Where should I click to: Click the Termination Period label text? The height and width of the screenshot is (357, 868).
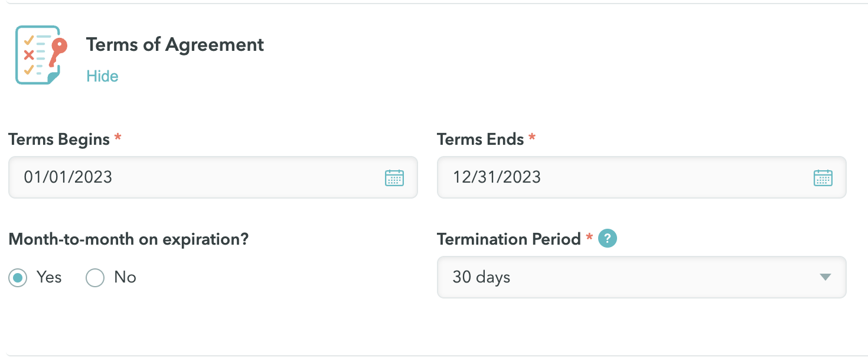(509, 239)
